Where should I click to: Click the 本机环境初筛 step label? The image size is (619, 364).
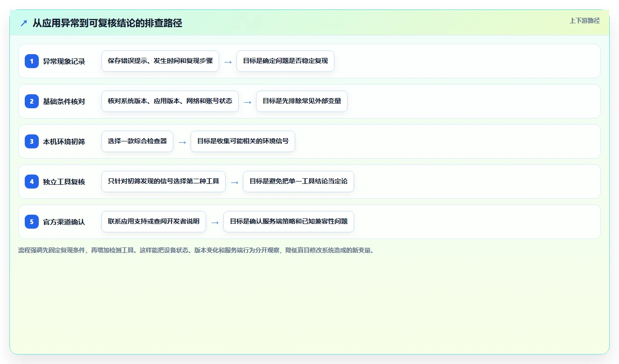64,141
